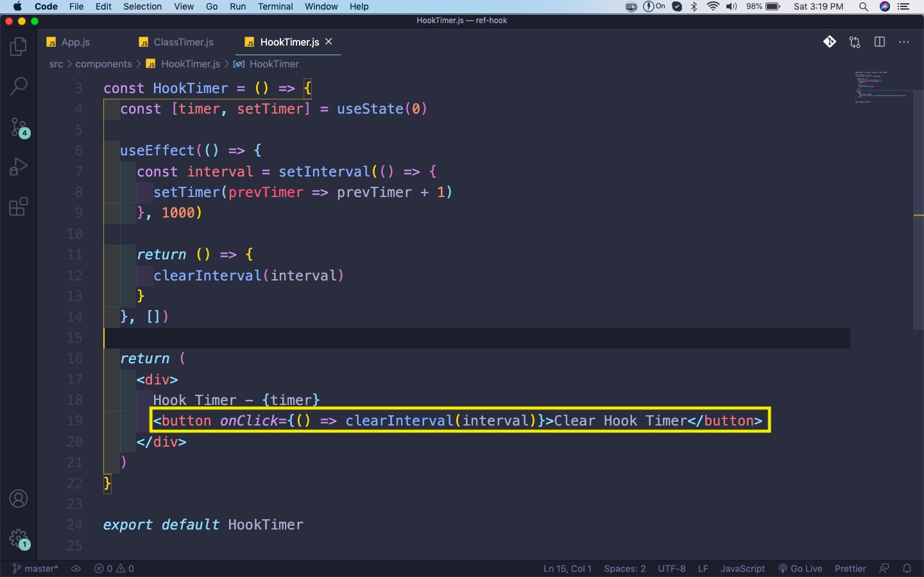Open the View menu

tap(184, 6)
